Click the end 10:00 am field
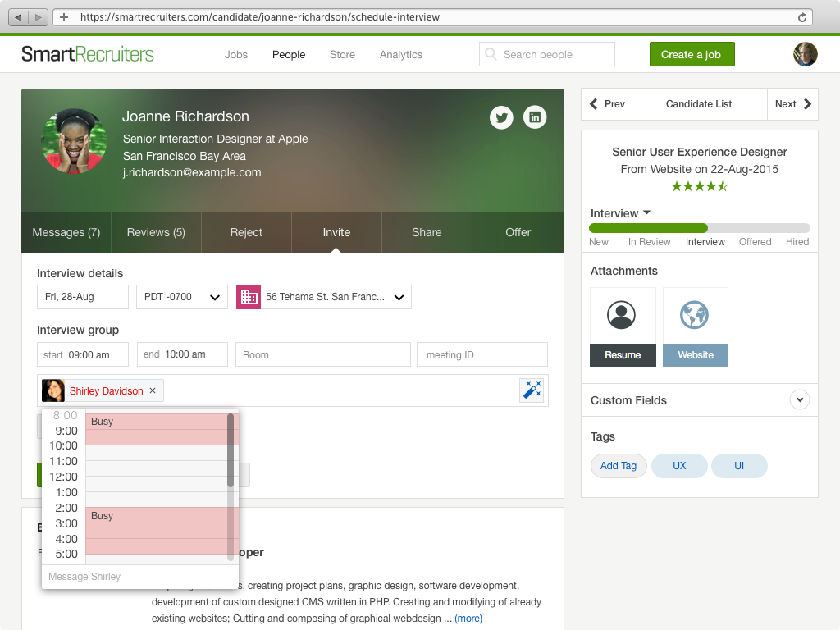 [x=182, y=354]
